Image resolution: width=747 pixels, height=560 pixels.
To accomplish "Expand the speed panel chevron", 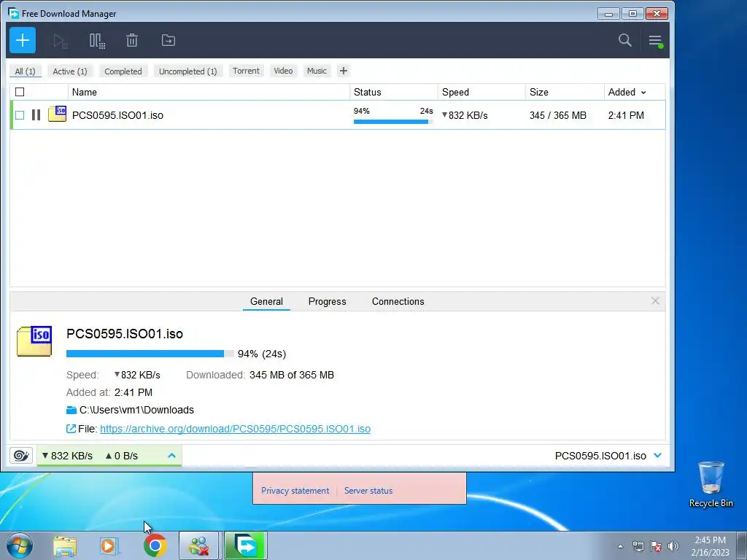I will pos(171,456).
